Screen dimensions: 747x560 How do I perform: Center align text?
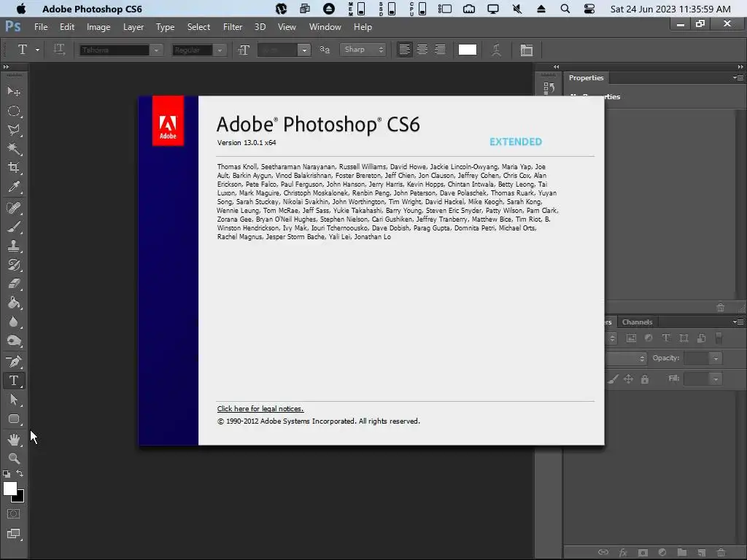click(422, 50)
